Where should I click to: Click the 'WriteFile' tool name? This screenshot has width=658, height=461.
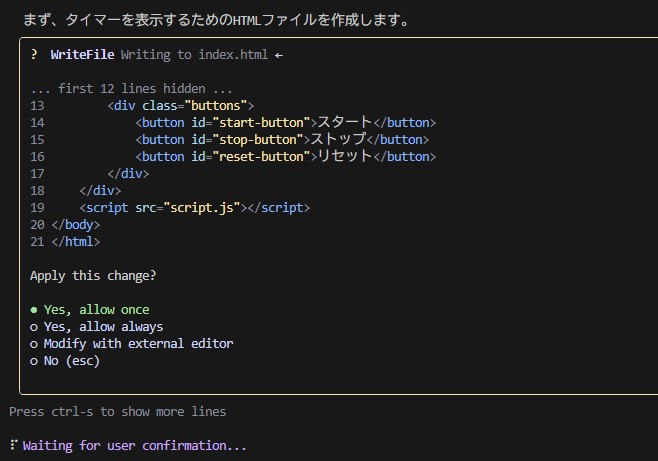point(82,55)
